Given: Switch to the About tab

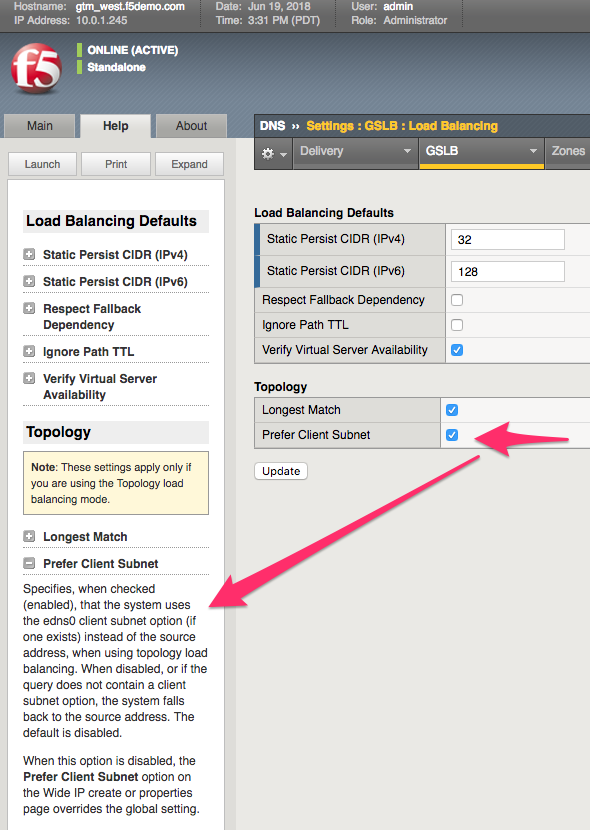Looking at the screenshot, I should pyautogui.click(x=192, y=126).
